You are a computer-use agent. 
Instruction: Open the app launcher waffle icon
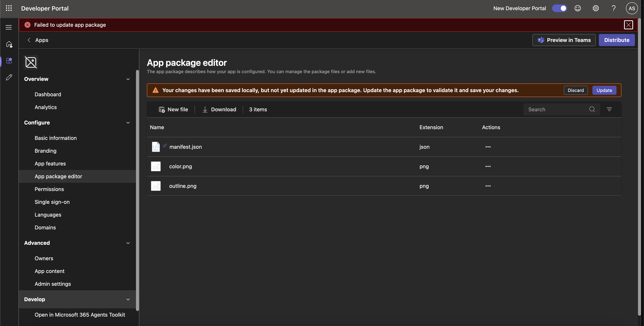(9, 8)
